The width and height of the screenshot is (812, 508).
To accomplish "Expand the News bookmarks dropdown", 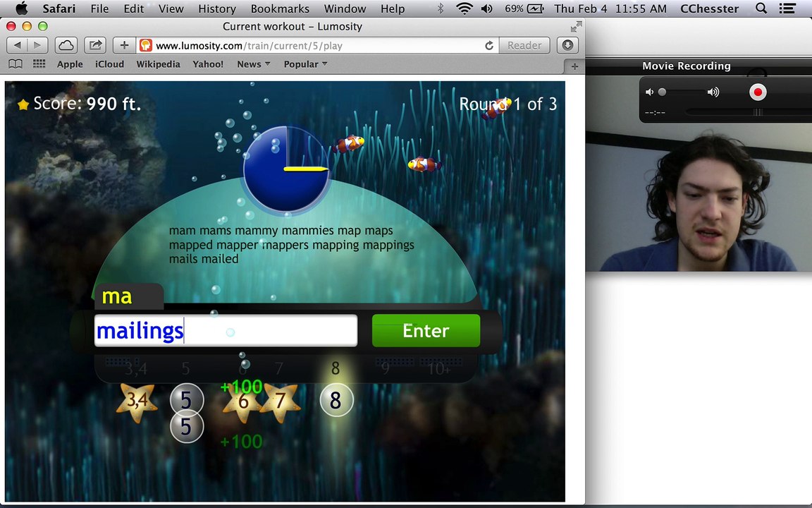I will [253, 64].
